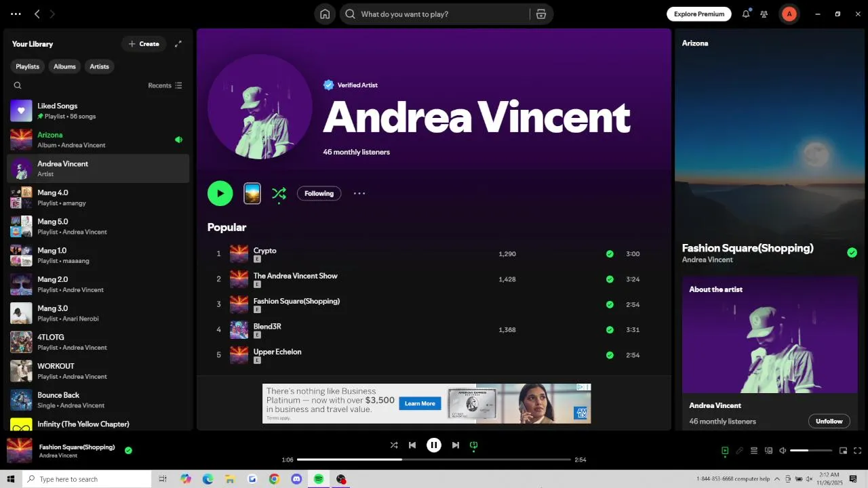Open Mang 5.0 playlist
The height and width of the screenshot is (488, 868).
98,226
